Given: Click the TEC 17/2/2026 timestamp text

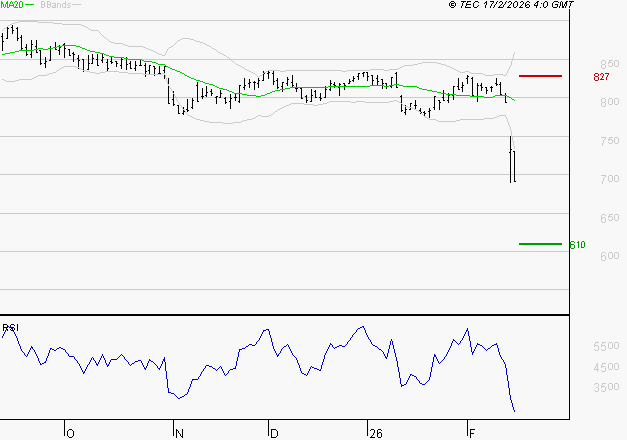Looking at the screenshot, I should (x=511, y=5).
